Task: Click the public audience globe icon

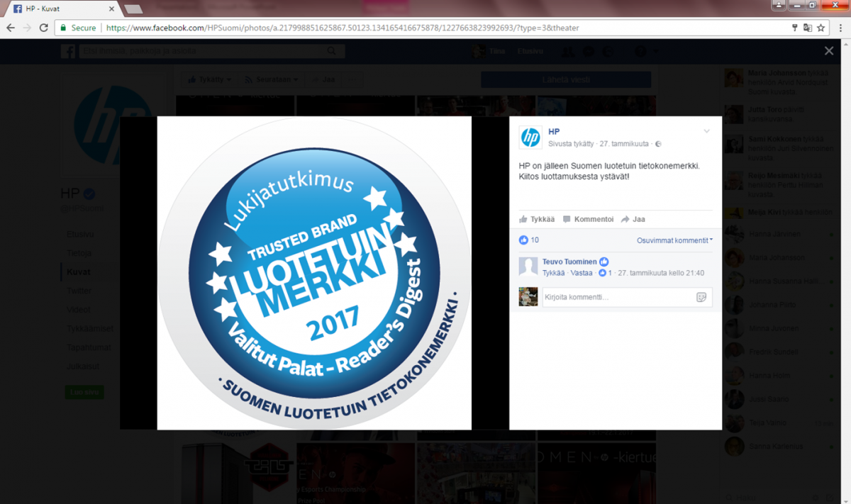Action: click(658, 144)
